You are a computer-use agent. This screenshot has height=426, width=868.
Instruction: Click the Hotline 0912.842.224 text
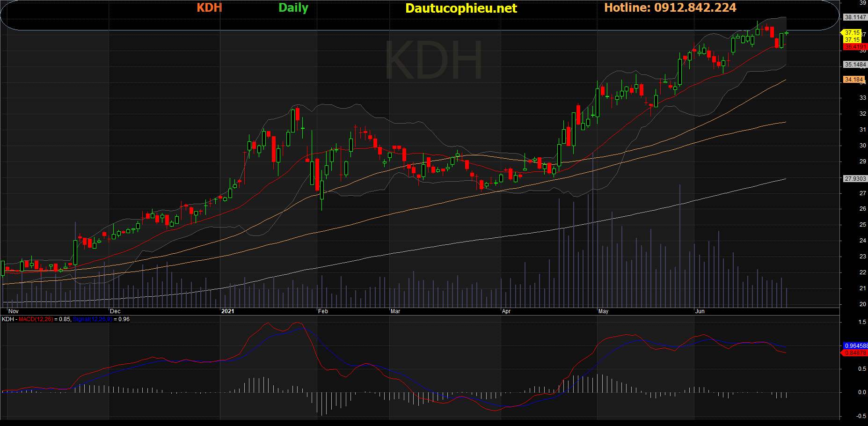(670, 8)
